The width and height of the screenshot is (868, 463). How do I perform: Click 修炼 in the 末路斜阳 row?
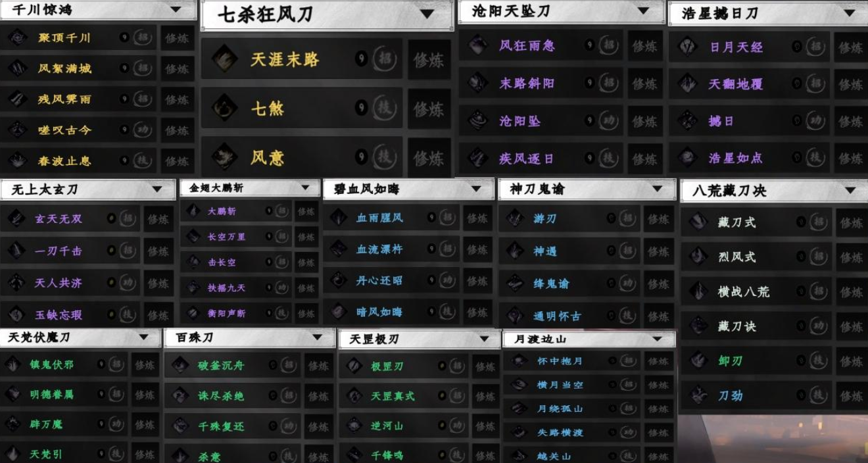[x=644, y=84]
